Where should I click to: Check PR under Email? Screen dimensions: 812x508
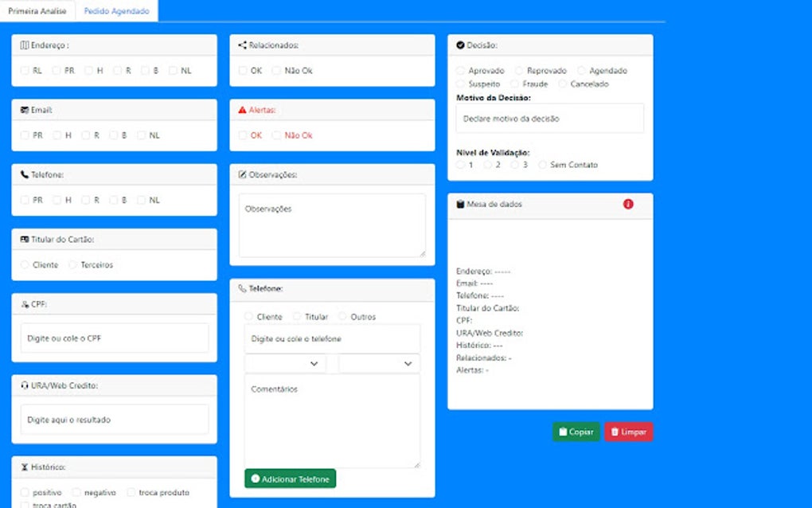(25, 135)
